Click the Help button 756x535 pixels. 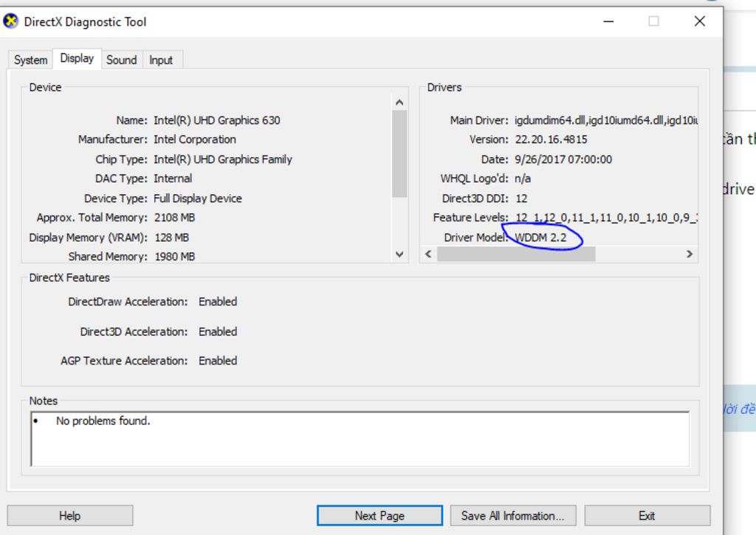[x=70, y=516]
